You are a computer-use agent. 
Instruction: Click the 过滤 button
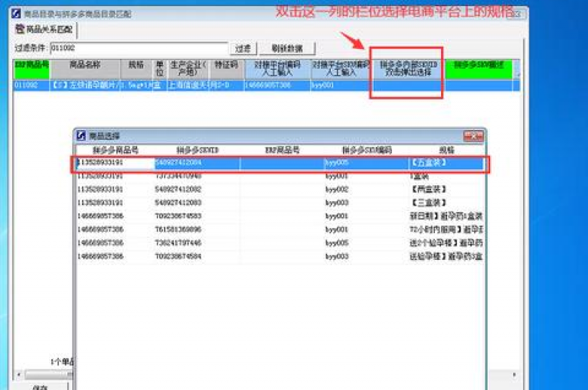coord(243,48)
